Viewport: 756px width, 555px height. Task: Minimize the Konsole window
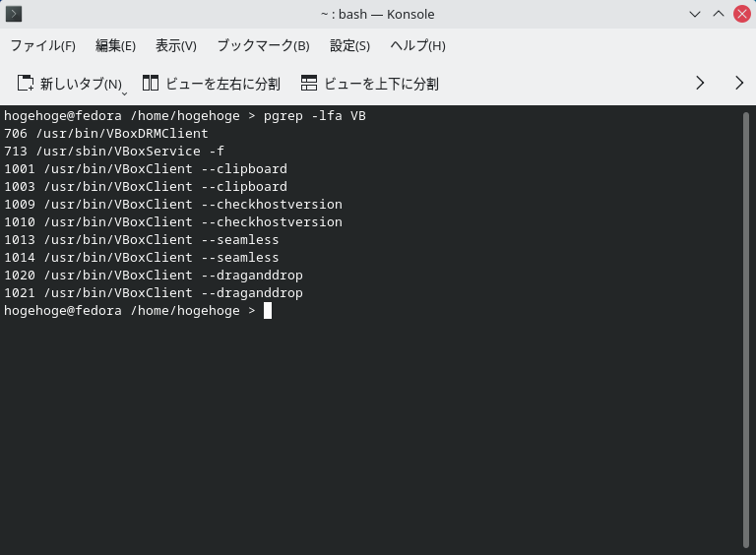pyautogui.click(x=695, y=14)
